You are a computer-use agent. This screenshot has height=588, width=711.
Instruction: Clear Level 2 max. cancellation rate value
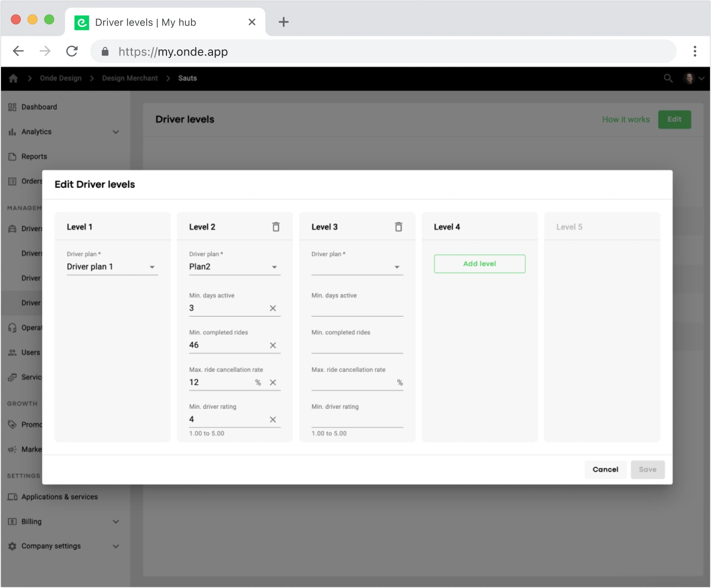[x=273, y=383]
